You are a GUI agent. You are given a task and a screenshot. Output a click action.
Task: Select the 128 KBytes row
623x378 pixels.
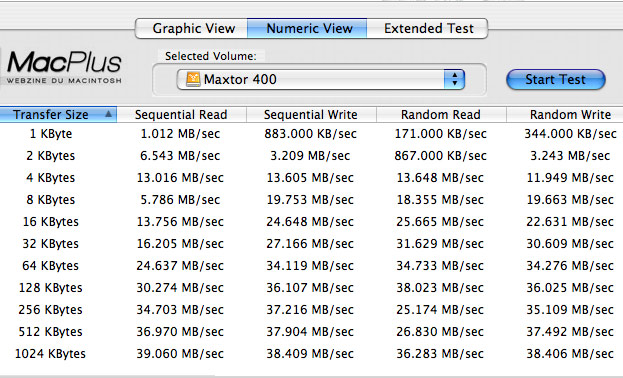tap(312, 288)
